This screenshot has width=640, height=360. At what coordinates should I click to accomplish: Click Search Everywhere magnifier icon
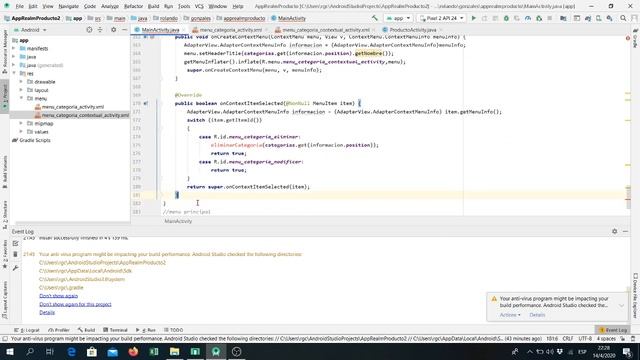[x=623, y=18]
